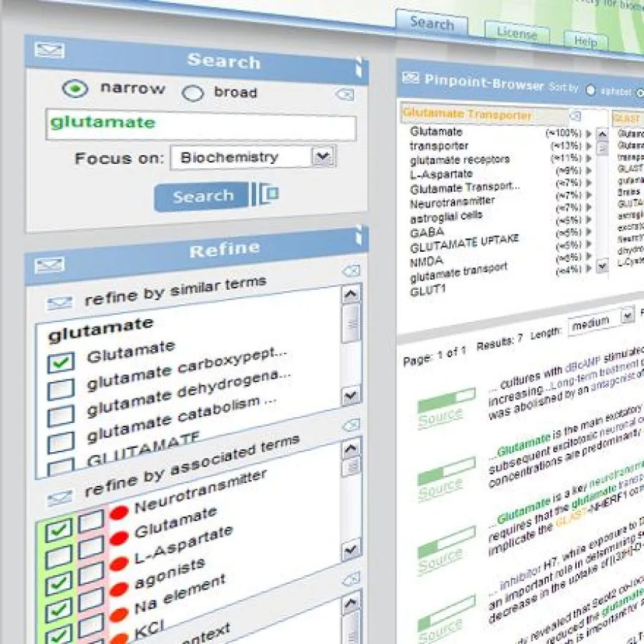Click the search field containing 'glutamate'

coord(201,125)
